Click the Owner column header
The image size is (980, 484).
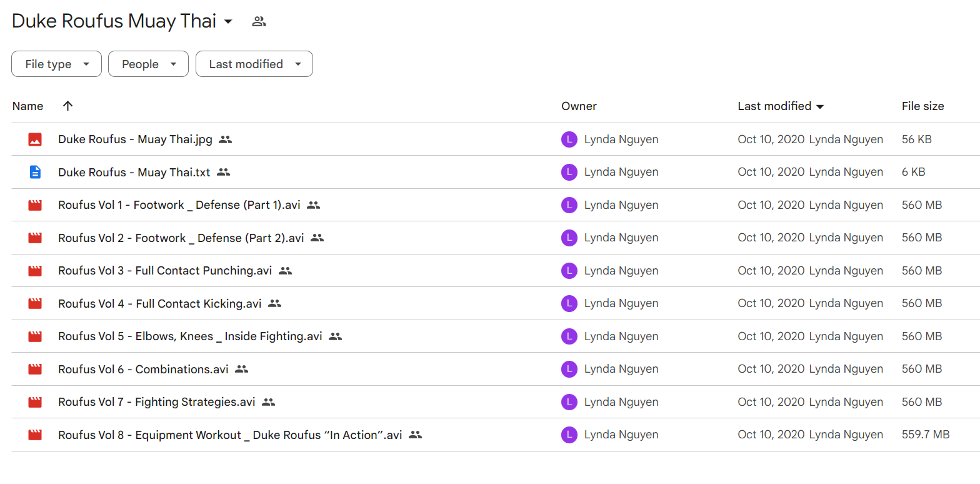(579, 106)
